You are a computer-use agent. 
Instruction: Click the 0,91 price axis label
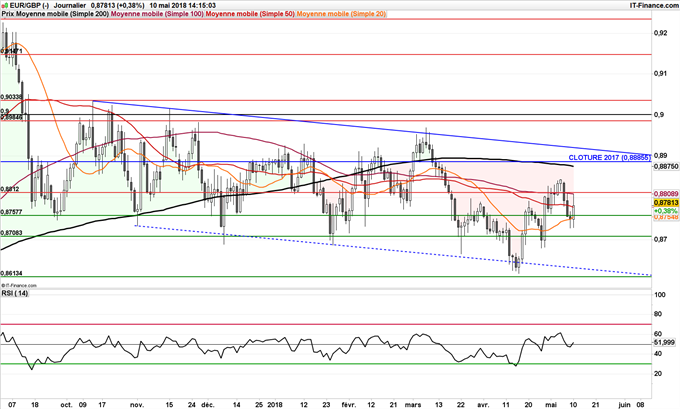click(x=660, y=73)
